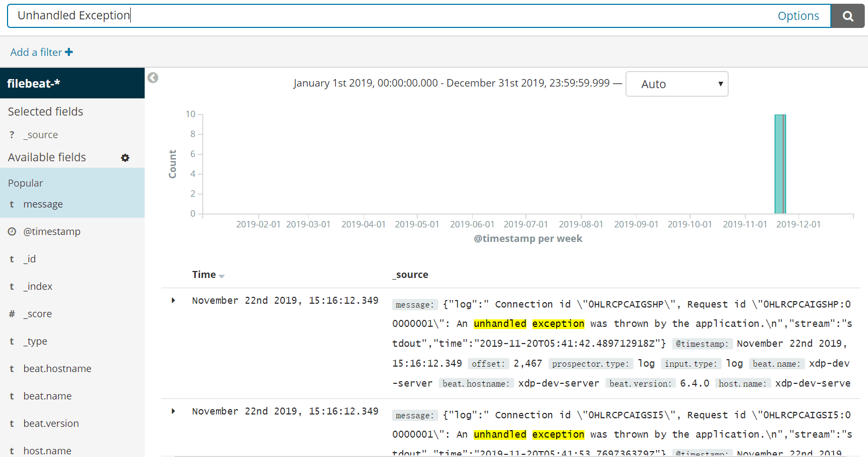Click the magnifying glass search button

click(x=848, y=16)
